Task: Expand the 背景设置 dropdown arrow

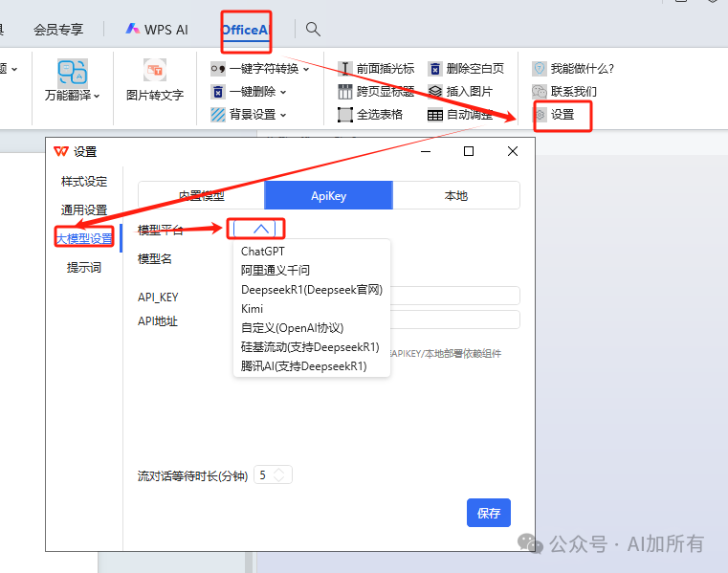Action: 283,115
